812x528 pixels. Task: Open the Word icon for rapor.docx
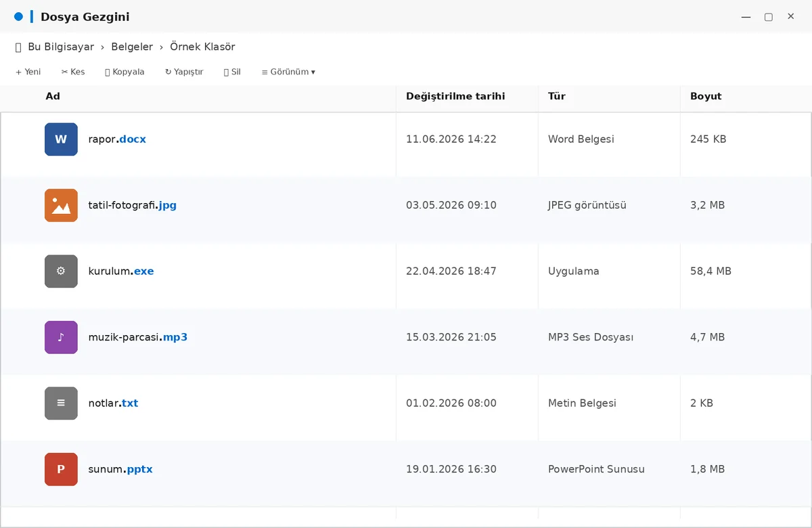[x=61, y=139]
